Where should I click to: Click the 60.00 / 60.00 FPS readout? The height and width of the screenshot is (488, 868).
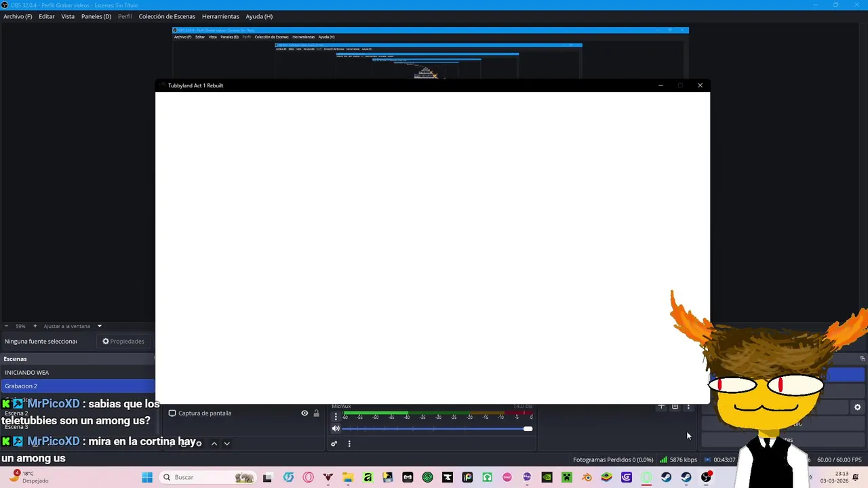pos(840,460)
